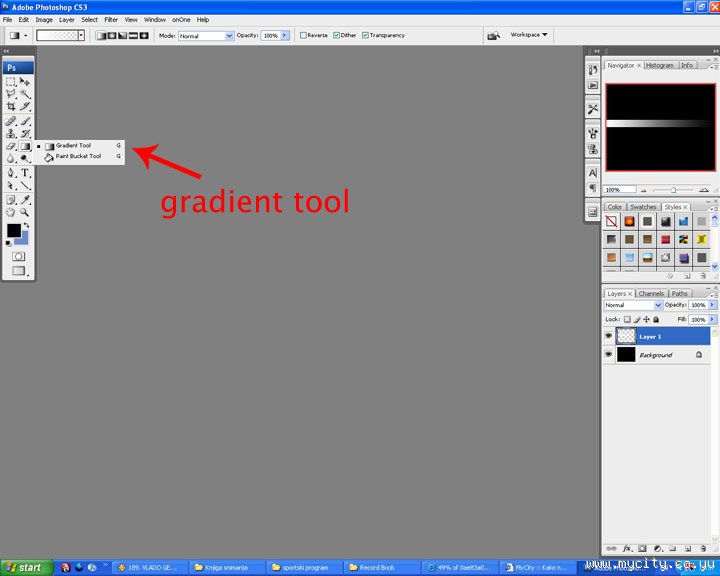Select the Clone Stamp tool
The height and width of the screenshot is (576, 720).
coord(11,134)
